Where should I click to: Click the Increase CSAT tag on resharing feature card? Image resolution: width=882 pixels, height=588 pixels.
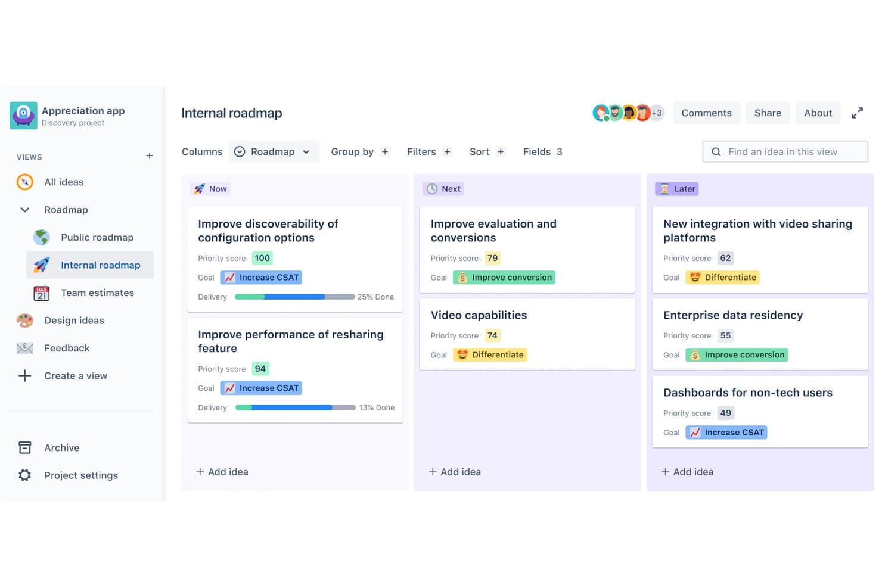point(261,388)
